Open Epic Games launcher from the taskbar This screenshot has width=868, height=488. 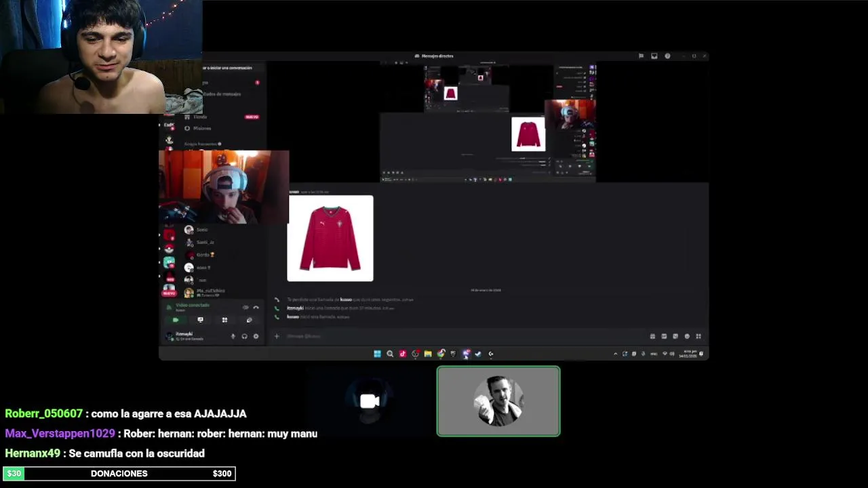click(453, 354)
